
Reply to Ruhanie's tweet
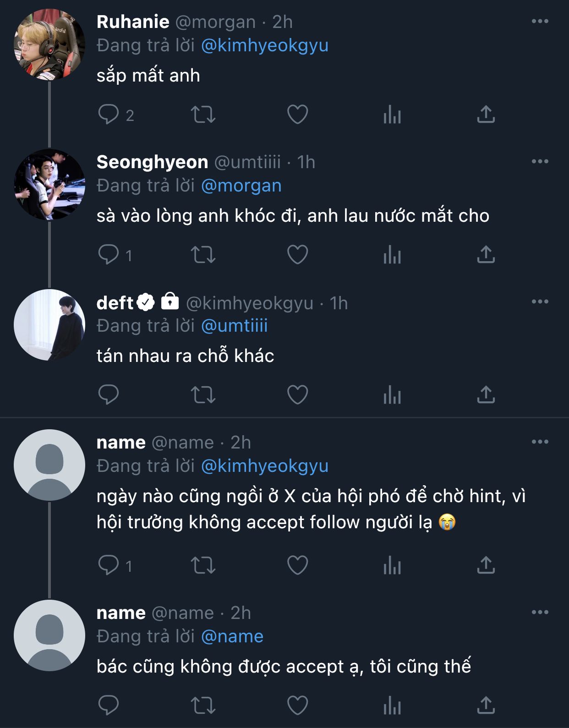pyautogui.click(x=109, y=115)
